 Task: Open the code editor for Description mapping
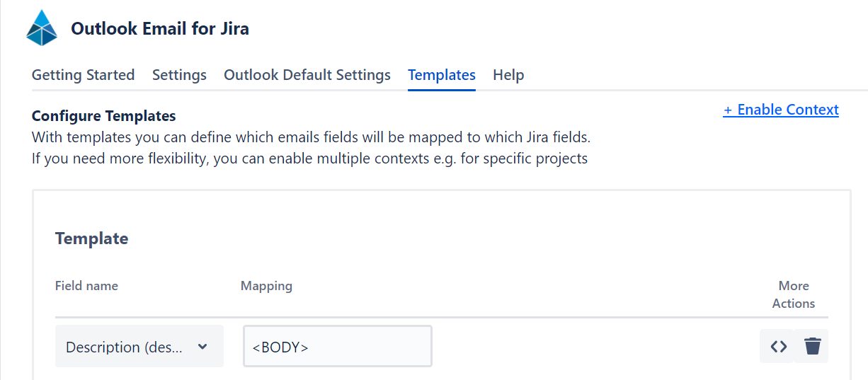pos(778,347)
